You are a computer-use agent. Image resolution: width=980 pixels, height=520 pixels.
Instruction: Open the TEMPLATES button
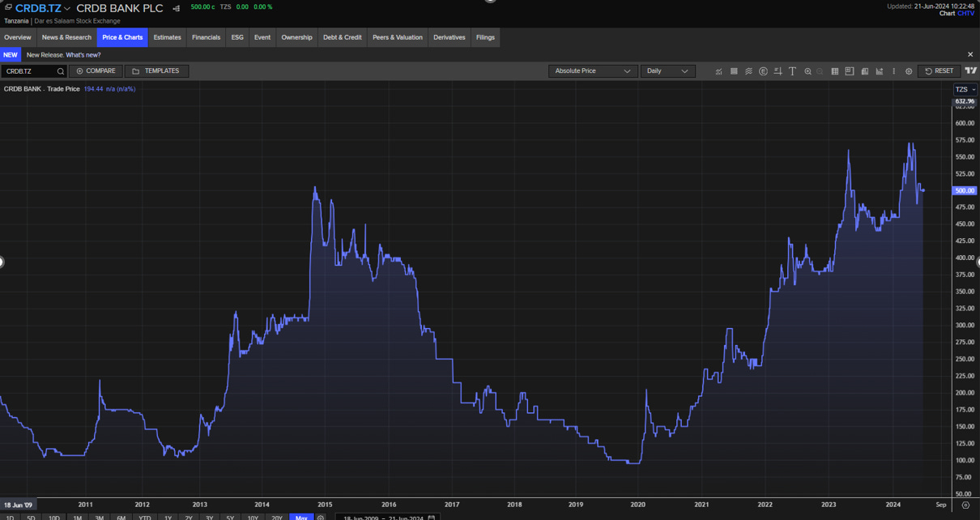coord(156,71)
